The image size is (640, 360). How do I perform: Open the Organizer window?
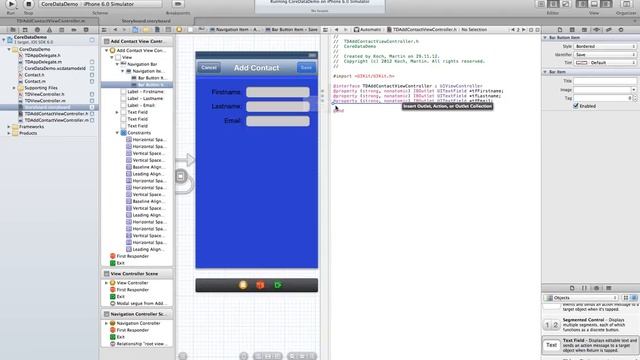[x=626, y=4]
